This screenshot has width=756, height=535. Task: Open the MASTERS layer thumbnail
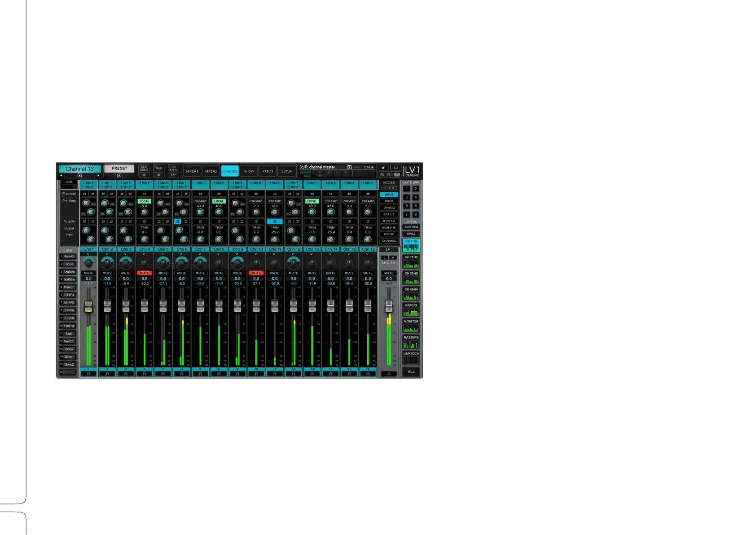pos(411,342)
